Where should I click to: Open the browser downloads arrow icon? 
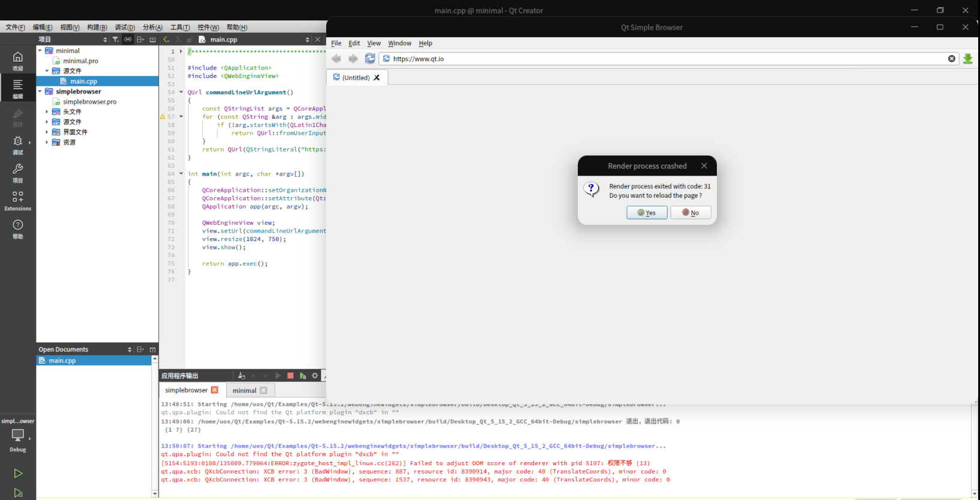(967, 59)
